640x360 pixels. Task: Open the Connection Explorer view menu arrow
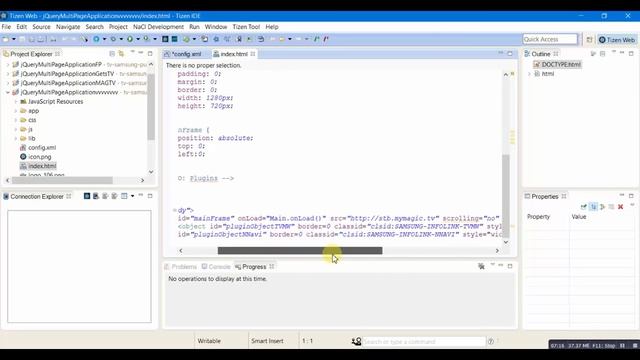click(133, 196)
